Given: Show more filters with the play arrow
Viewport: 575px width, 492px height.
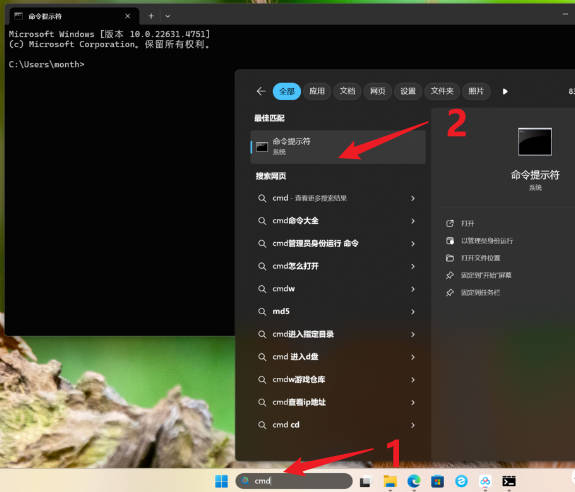Looking at the screenshot, I should 505,91.
